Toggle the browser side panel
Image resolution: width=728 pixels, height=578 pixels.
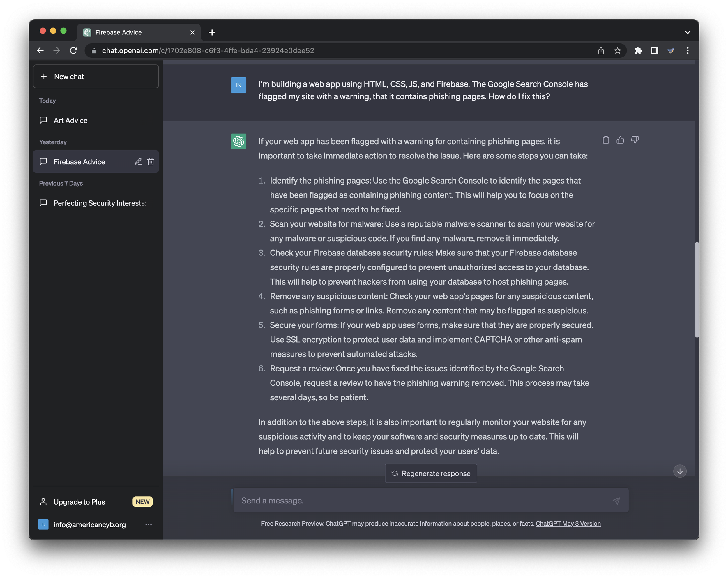pos(654,51)
